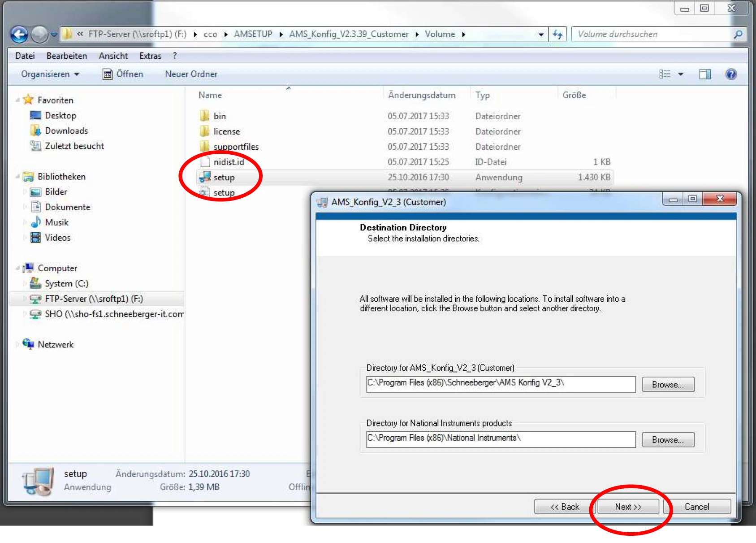Screen dimensions: 756x543
Task: Expand the address bar history dropdown
Action: coord(541,35)
